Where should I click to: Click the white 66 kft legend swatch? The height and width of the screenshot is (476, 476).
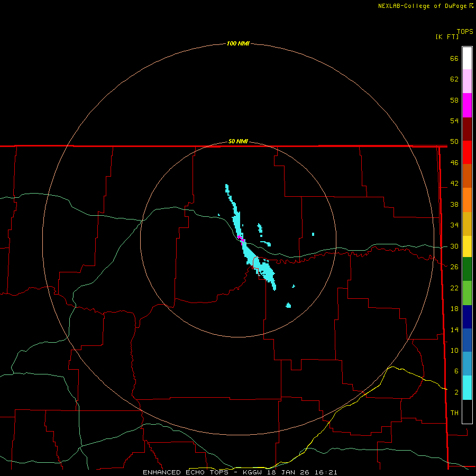(467, 58)
